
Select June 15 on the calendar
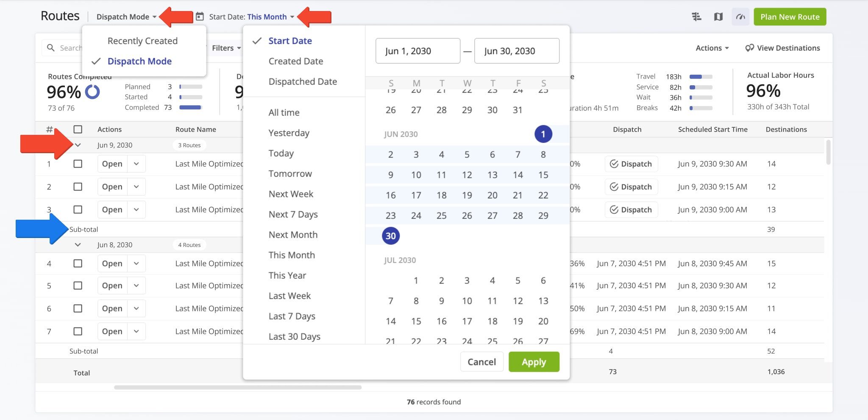pyautogui.click(x=543, y=174)
